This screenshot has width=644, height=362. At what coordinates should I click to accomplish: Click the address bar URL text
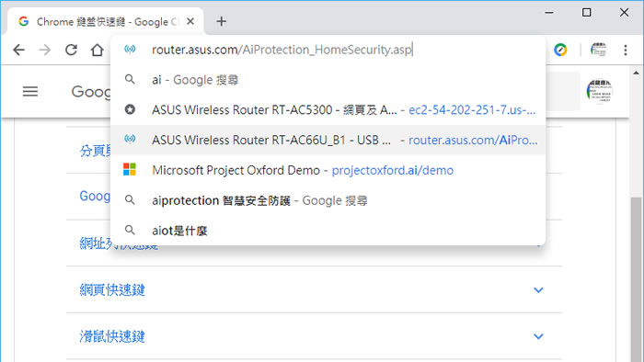tap(282, 50)
